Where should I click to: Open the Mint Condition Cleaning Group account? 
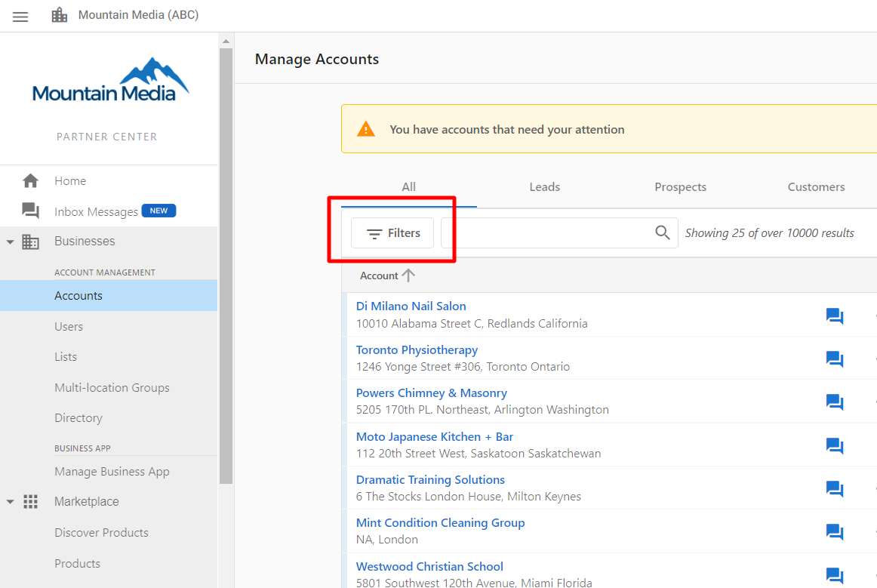pos(440,522)
